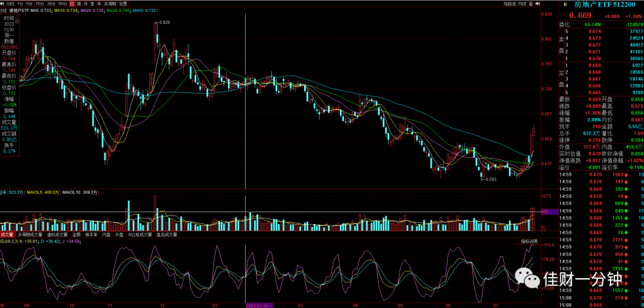The height and width of the screenshot is (308, 644).
Task: Select the 外盘 indicator tab
Action: pyautogui.click(x=119, y=235)
